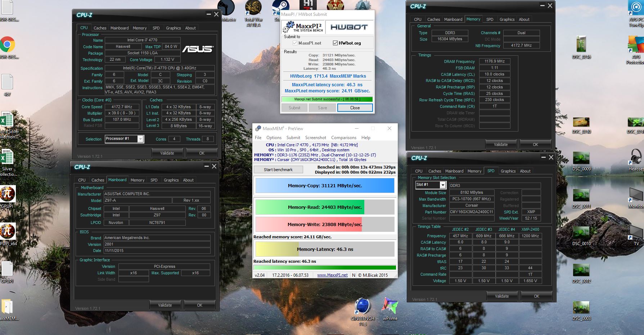Click the MaxxPI² System Bench logo button
Screen dimensions: 644x335
click(303, 27)
